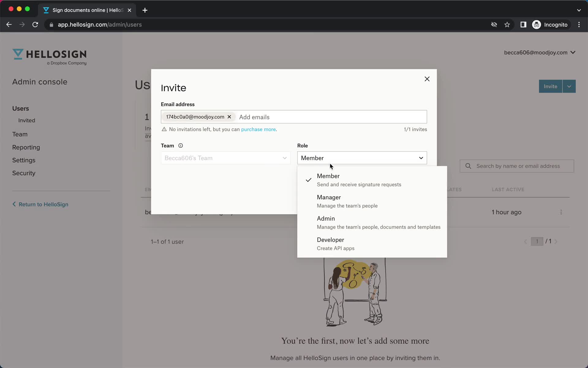Select the Member role option
This screenshot has width=588, height=368.
coord(328,175)
